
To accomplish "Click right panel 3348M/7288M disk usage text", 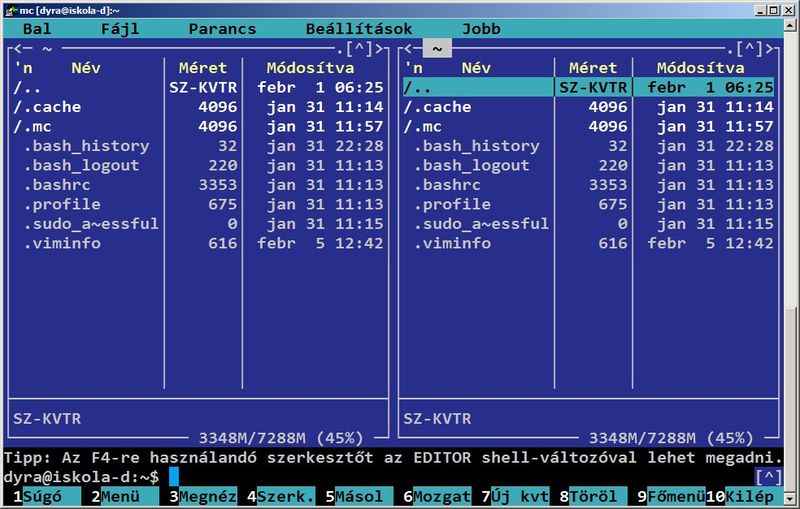I will pyautogui.click(x=671, y=438).
